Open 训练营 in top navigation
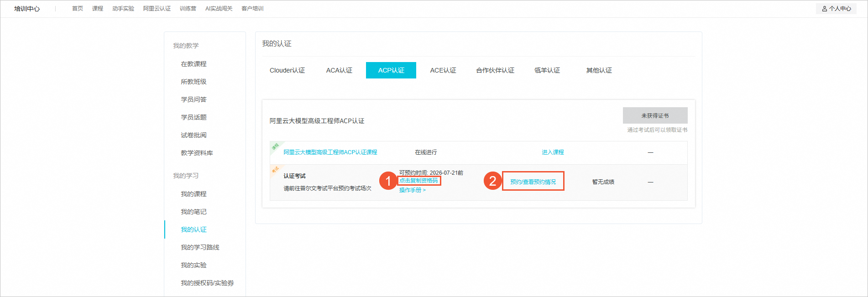This screenshot has width=868, height=297. point(188,9)
